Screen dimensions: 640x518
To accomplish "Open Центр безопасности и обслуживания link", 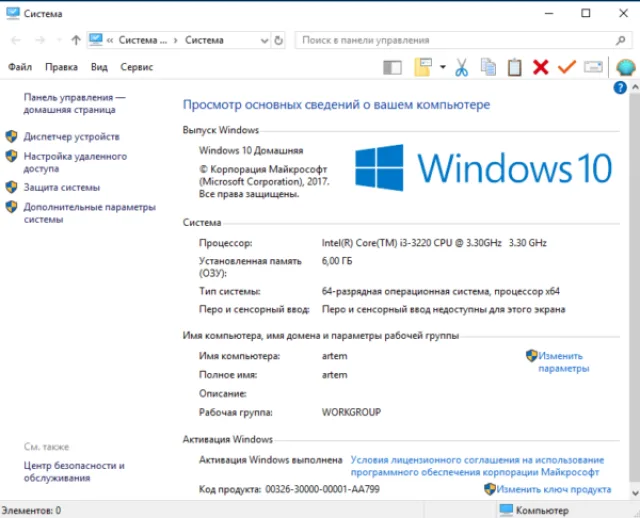I will (74, 471).
